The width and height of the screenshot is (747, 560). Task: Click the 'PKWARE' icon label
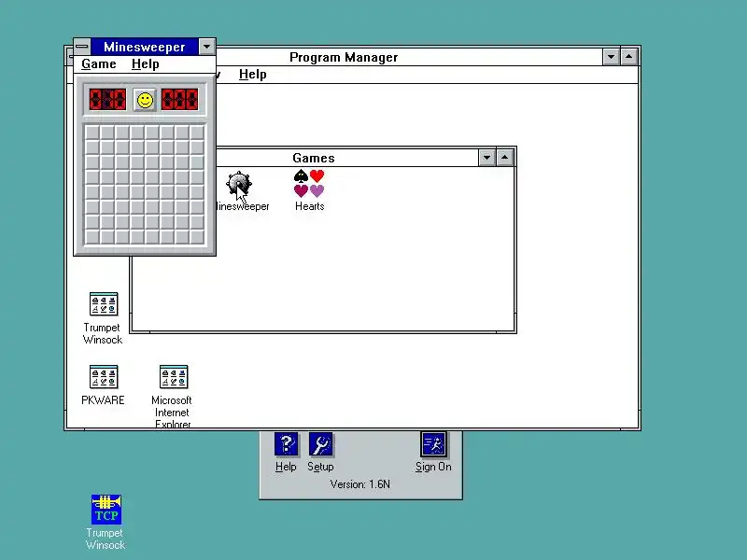tap(103, 400)
